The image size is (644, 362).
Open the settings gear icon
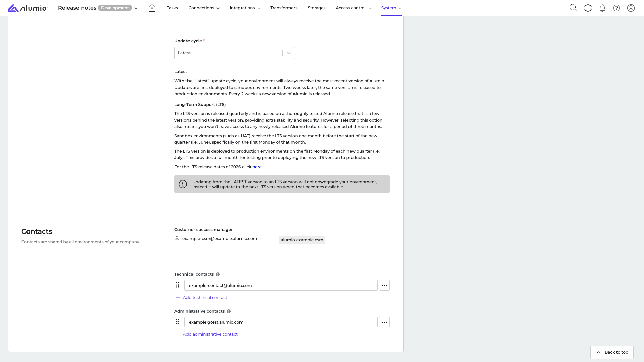tap(588, 8)
